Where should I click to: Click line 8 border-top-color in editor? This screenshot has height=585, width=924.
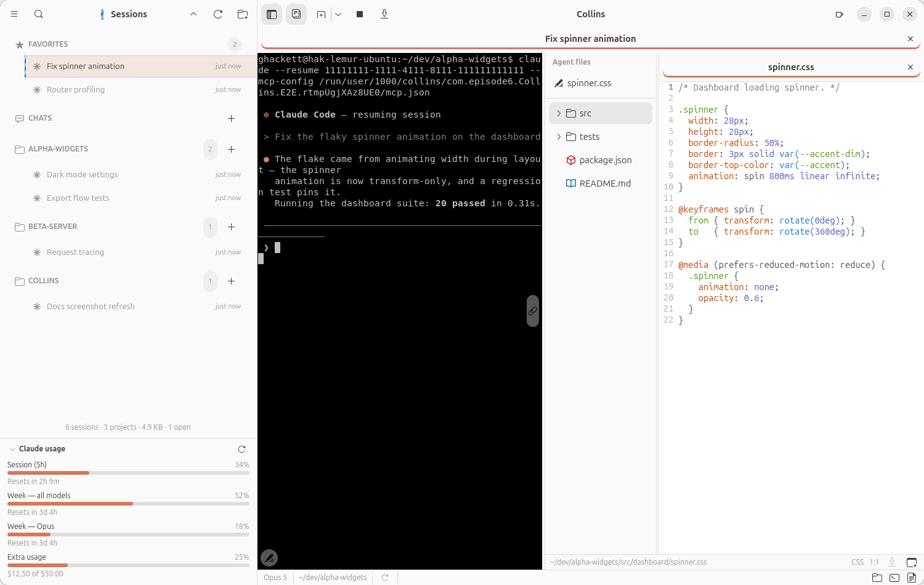(x=764, y=165)
